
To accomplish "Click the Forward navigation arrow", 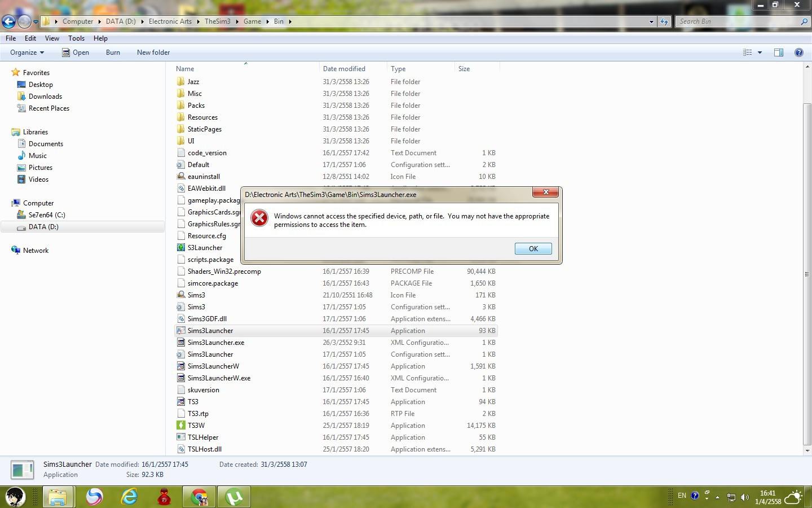I will 24,21.
